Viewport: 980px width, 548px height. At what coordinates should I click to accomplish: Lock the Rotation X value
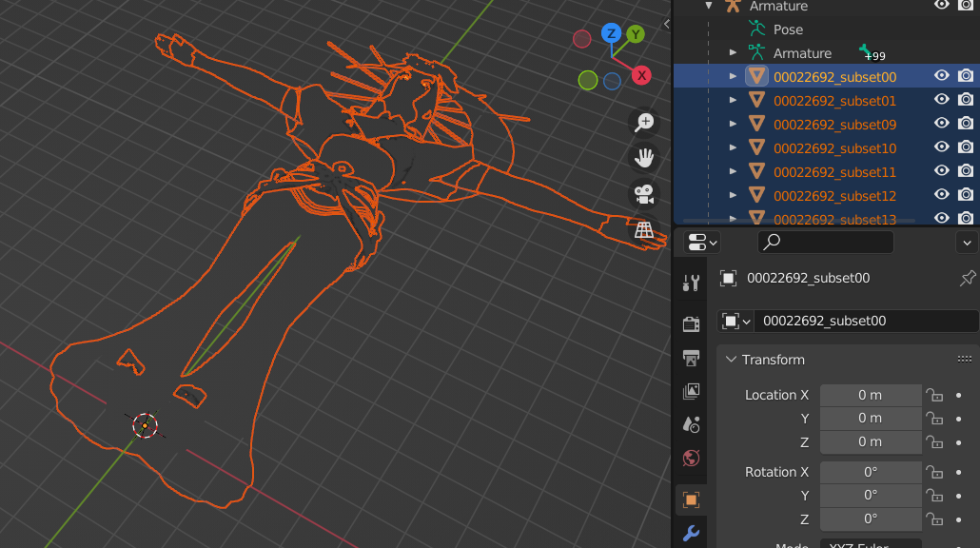click(x=934, y=472)
